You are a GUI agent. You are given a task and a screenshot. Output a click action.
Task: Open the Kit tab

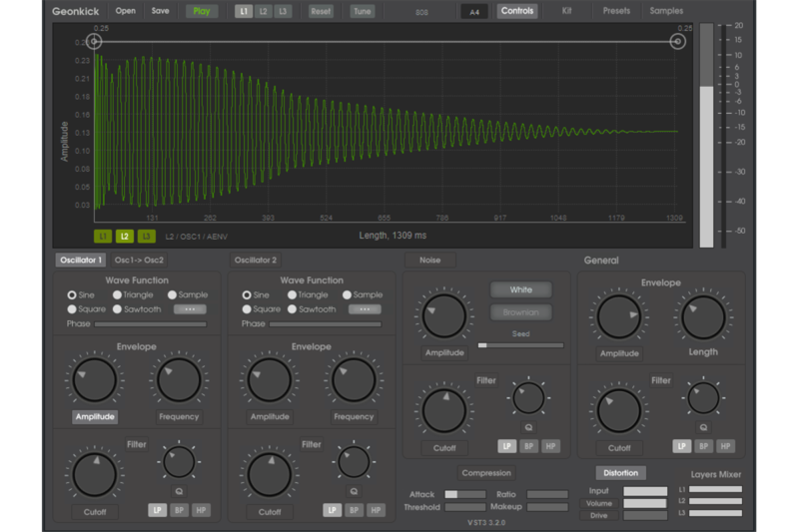[x=567, y=11]
